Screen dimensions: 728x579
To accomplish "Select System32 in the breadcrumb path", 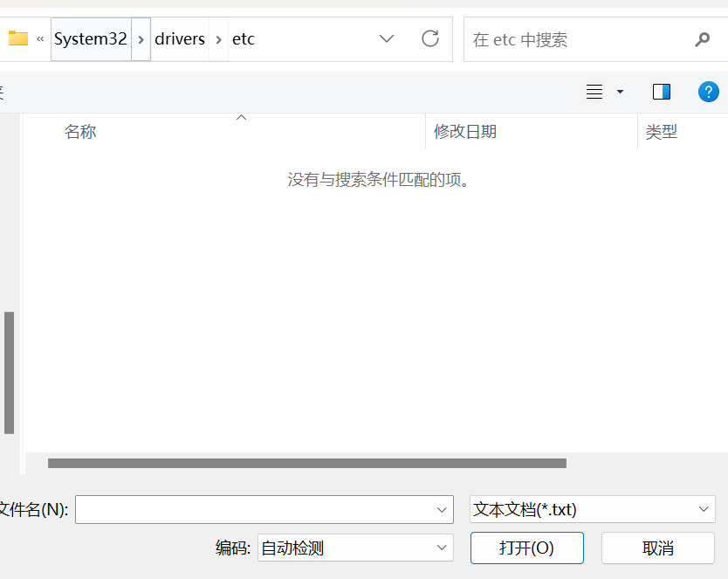I will pyautogui.click(x=91, y=39).
